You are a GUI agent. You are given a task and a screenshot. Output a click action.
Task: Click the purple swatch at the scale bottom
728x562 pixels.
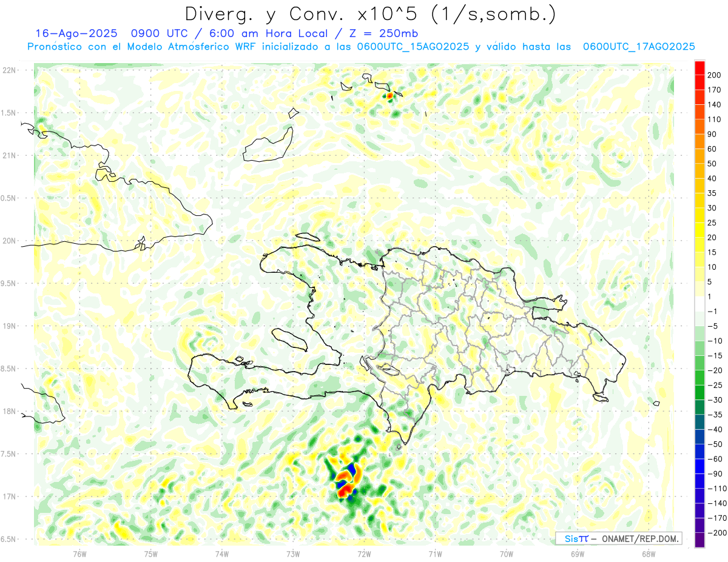click(699, 540)
